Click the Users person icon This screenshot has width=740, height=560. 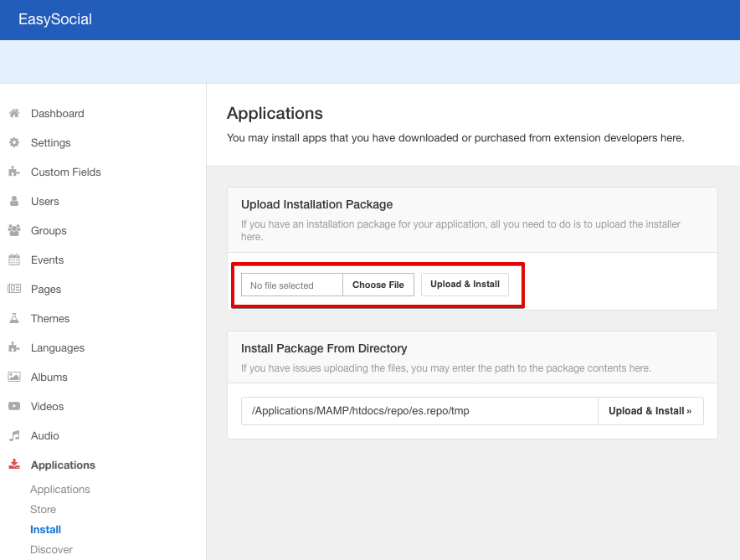(x=14, y=201)
